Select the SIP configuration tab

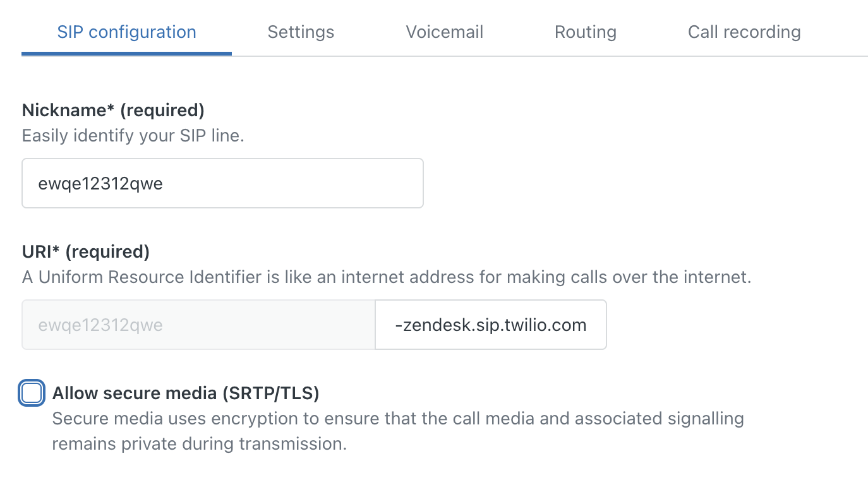tap(126, 32)
